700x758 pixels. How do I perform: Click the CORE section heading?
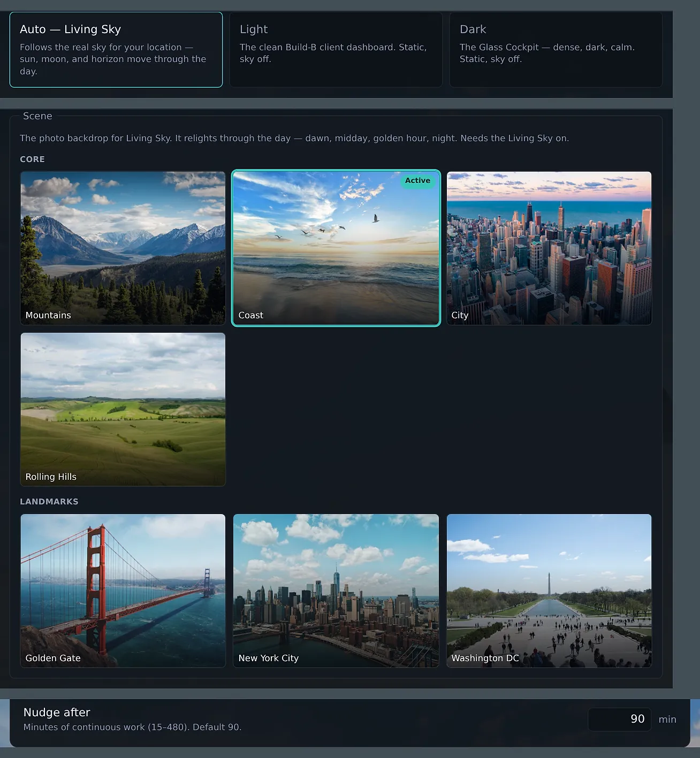click(x=32, y=159)
